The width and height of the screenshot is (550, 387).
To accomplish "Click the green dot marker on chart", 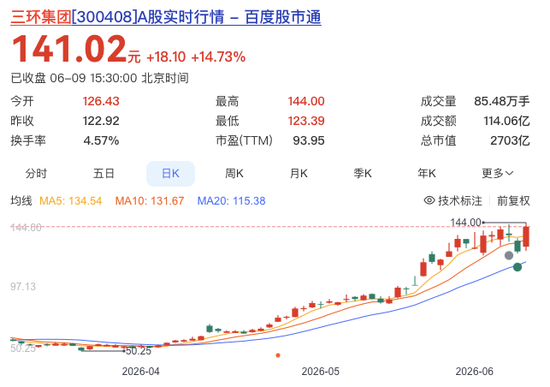I will (517, 267).
